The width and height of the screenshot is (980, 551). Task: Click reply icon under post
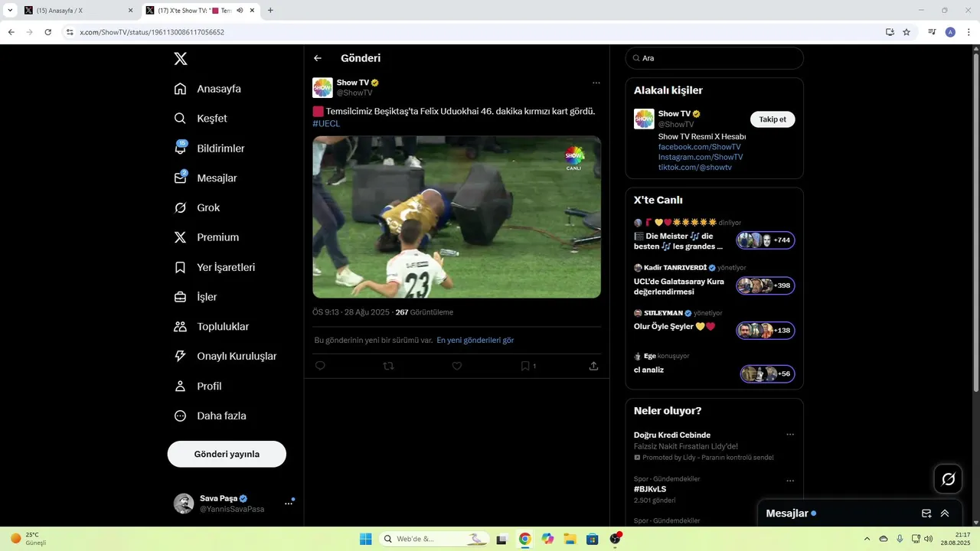(x=320, y=366)
